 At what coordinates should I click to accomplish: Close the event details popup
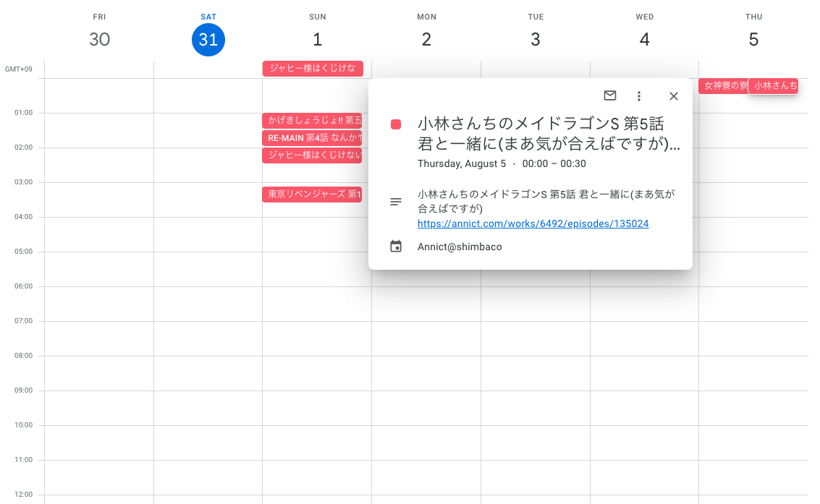tap(674, 95)
